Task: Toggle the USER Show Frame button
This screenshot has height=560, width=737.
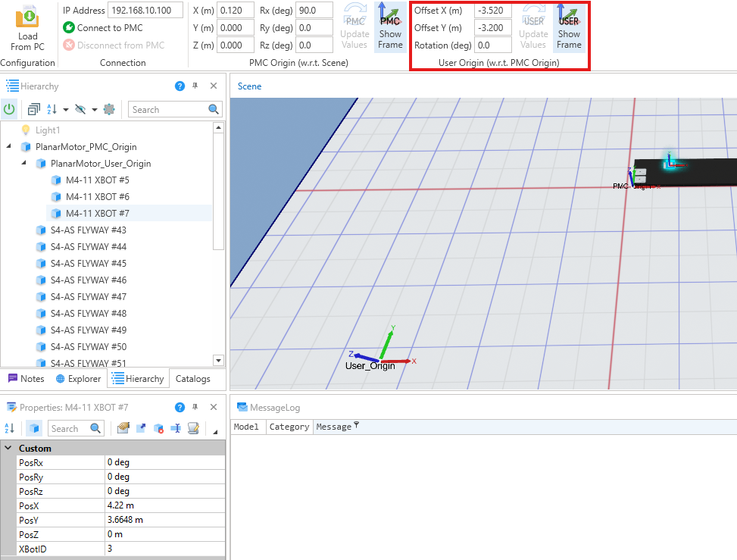Action: [x=569, y=27]
